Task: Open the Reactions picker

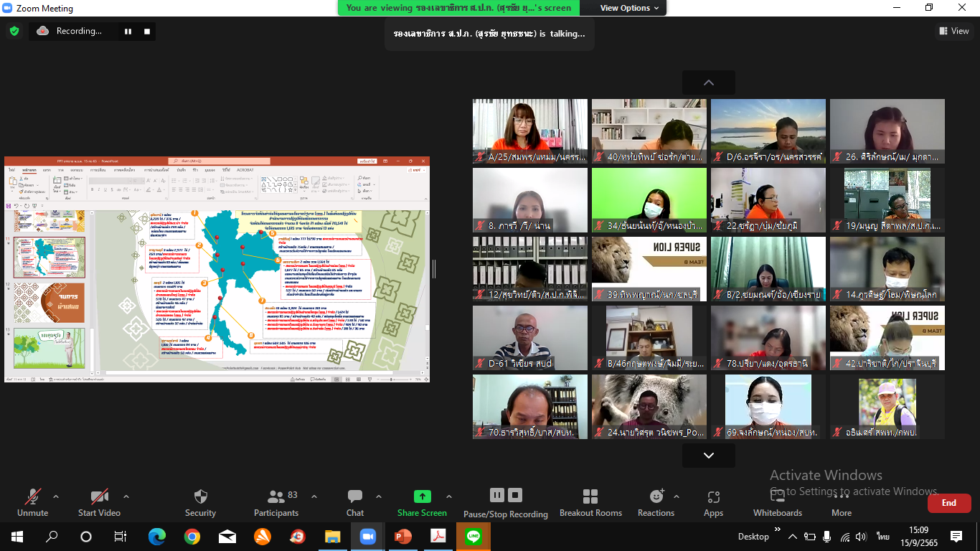Action: [x=656, y=502]
